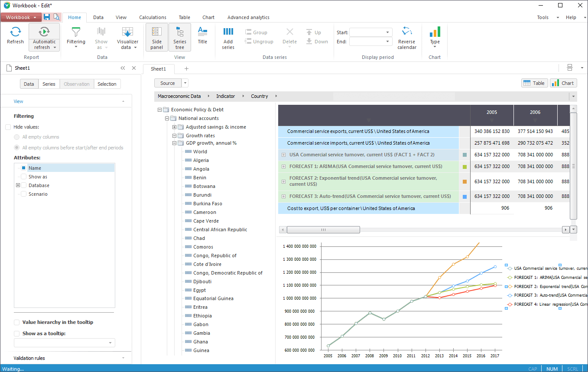Viewport: 588px width, 372px height.
Task: Toggle the Side panel button
Action: [x=156, y=37]
